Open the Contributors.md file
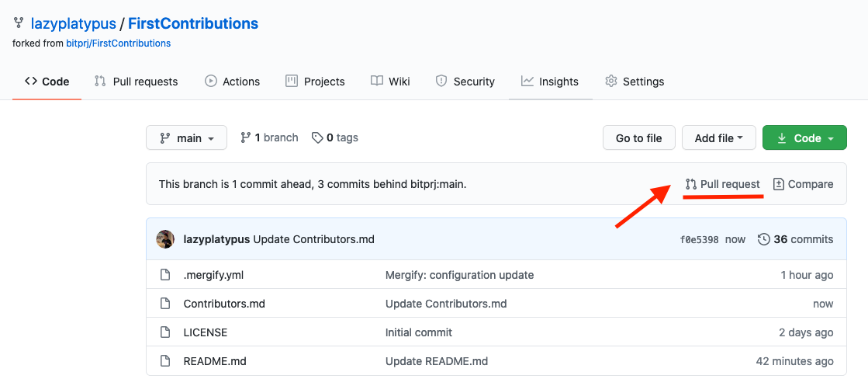868x386 pixels. pyautogui.click(x=224, y=304)
